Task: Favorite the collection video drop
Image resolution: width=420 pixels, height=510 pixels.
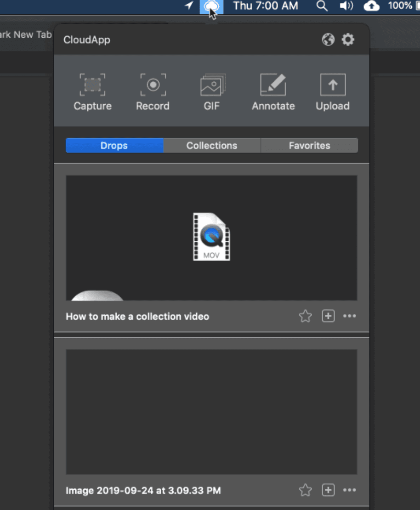Action: point(305,316)
